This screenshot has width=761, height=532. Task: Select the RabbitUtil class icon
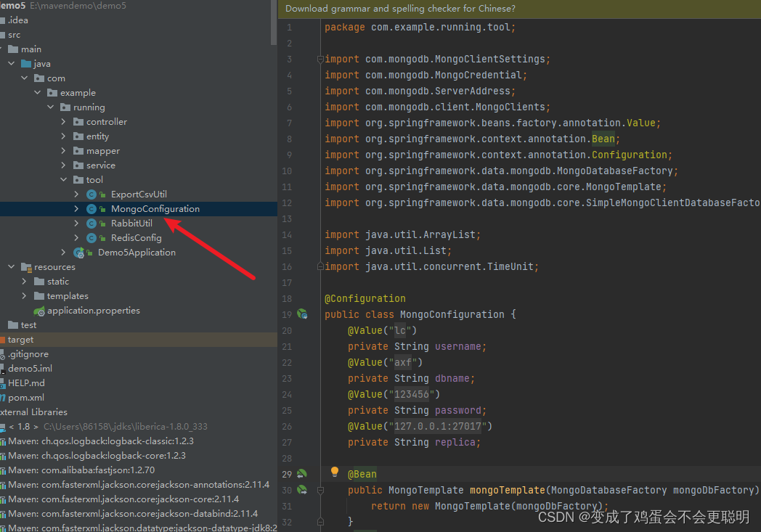point(90,223)
